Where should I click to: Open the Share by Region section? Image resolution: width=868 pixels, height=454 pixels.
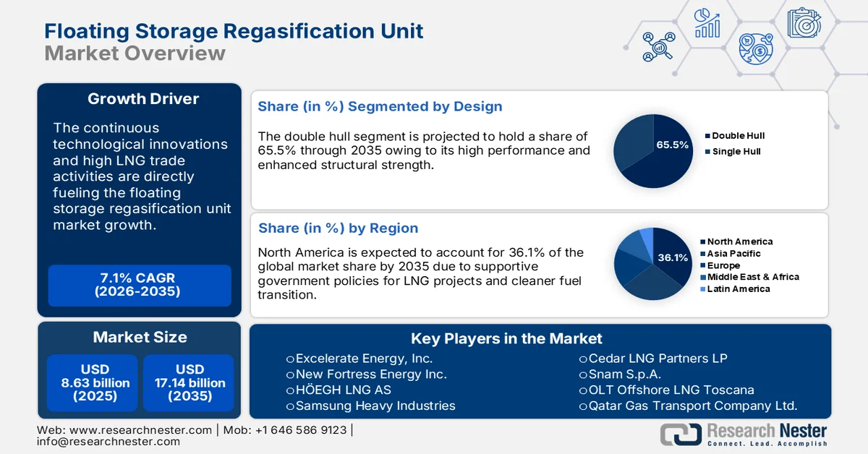[338, 228]
